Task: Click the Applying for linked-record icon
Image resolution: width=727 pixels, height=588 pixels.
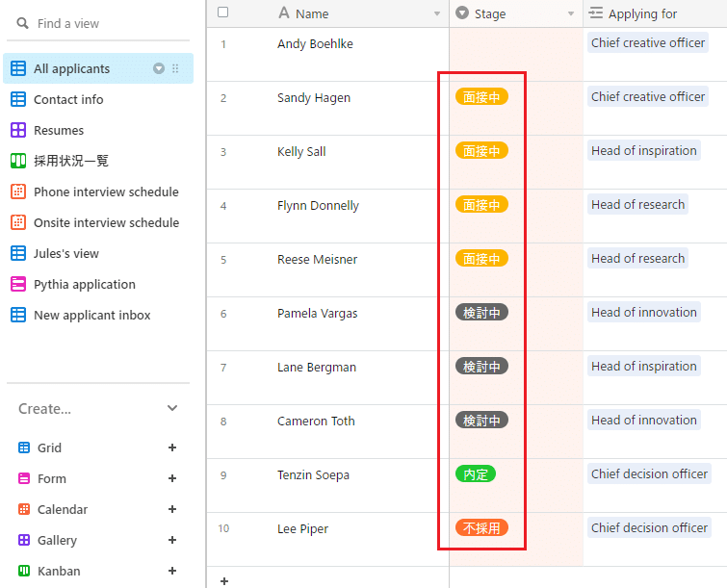Action: [596, 13]
